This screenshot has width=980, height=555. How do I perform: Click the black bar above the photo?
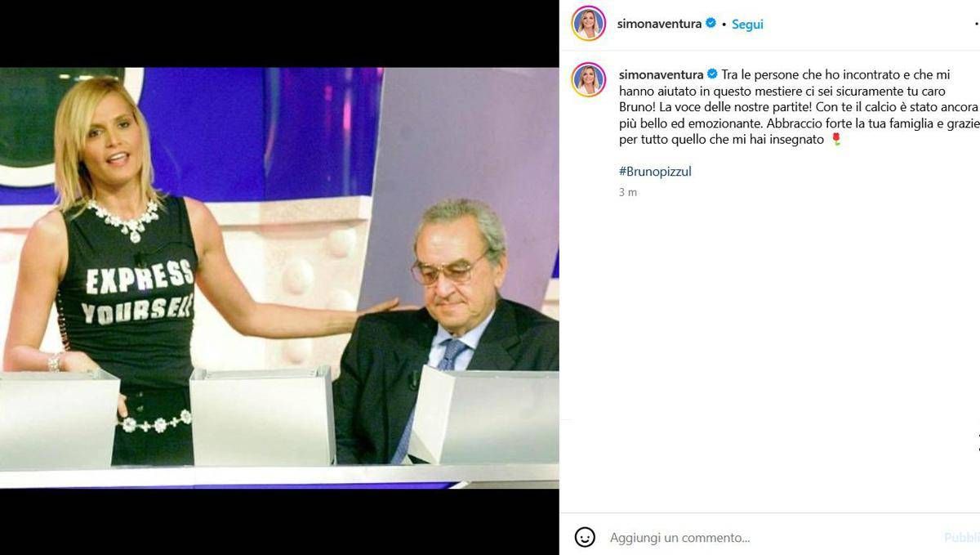[279, 34]
